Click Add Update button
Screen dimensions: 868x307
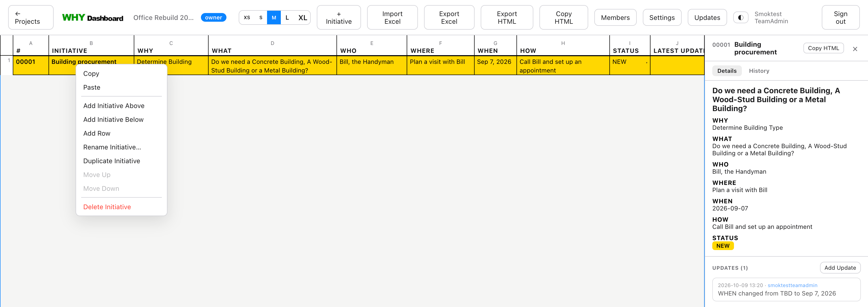click(840, 268)
